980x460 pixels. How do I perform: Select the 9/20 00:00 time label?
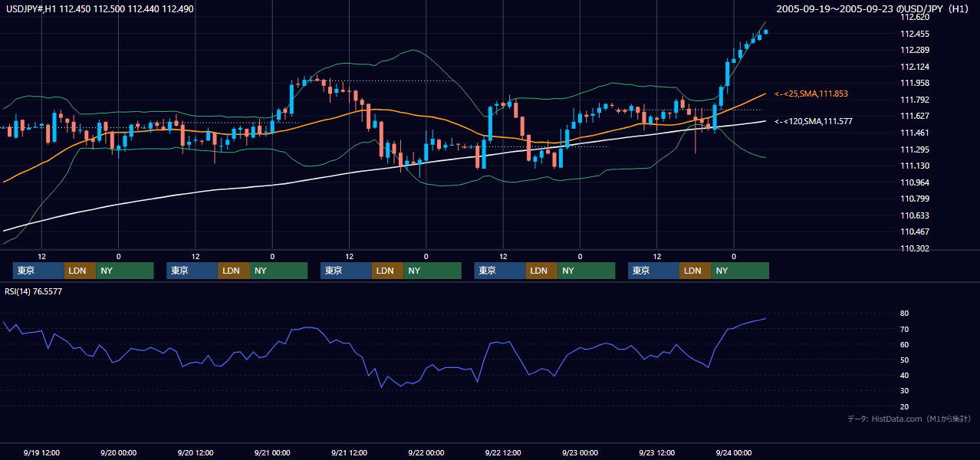pyautogui.click(x=118, y=452)
